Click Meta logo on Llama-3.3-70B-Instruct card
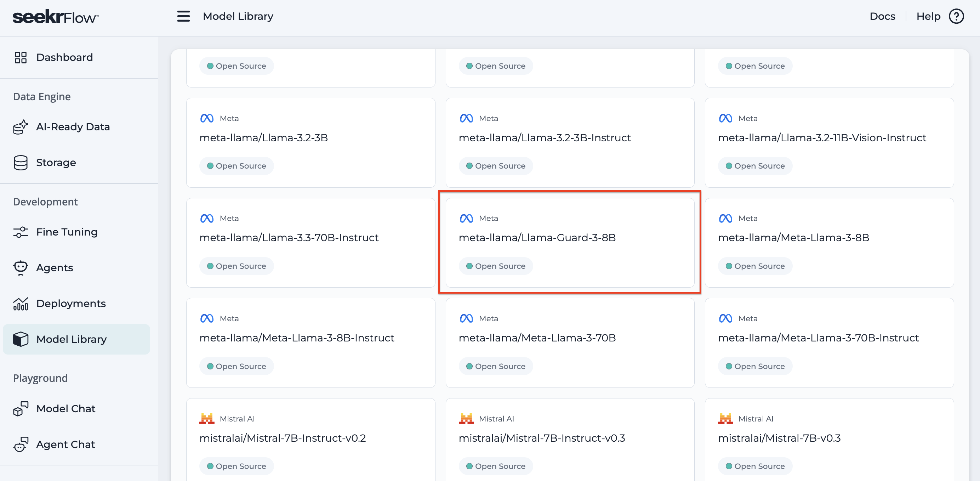 tap(207, 219)
